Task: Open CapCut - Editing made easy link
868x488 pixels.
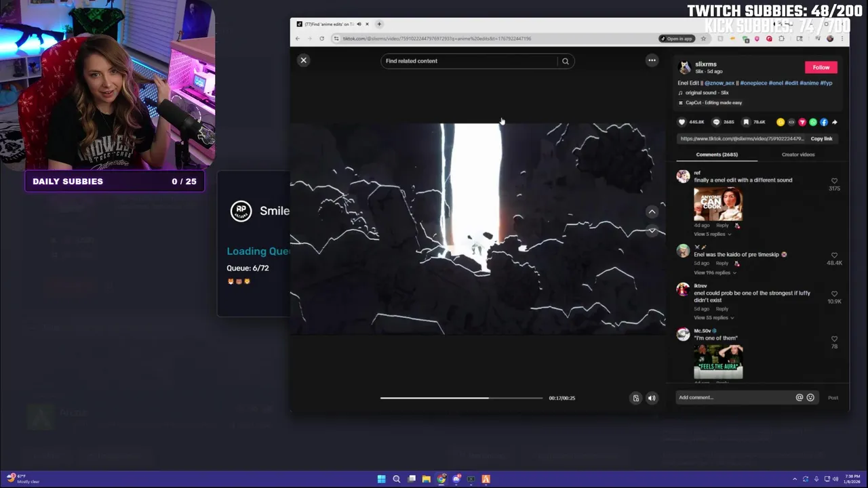Action: [x=711, y=103]
